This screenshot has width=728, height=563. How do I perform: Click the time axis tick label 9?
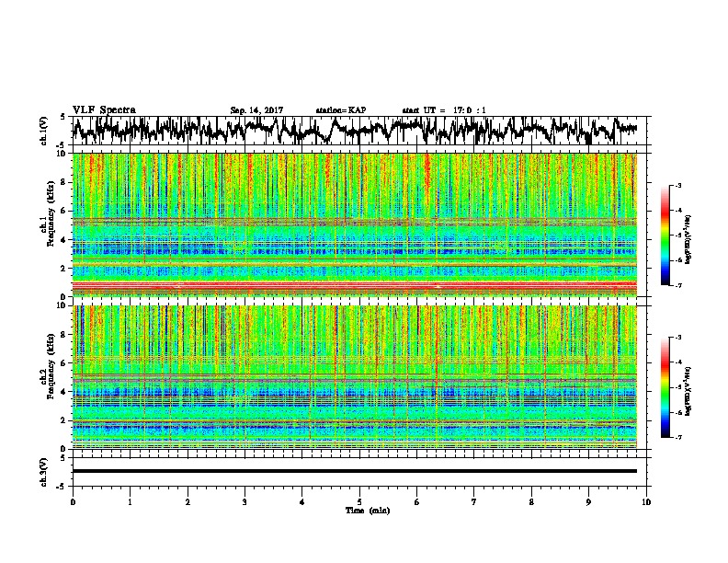588,501
